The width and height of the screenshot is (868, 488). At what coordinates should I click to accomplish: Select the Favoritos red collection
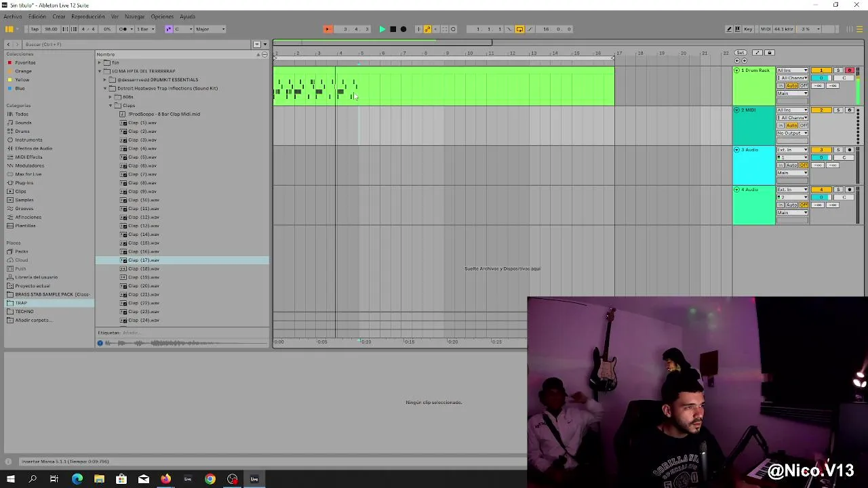pos(26,62)
